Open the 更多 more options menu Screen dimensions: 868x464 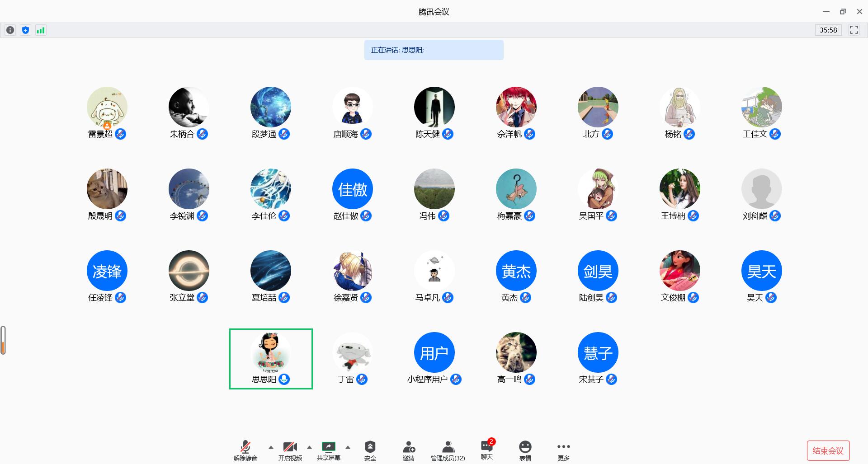[x=563, y=450]
